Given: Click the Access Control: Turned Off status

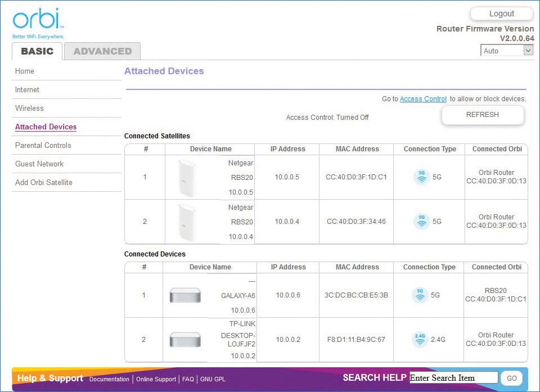Looking at the screenshot, I should [327, 118].
